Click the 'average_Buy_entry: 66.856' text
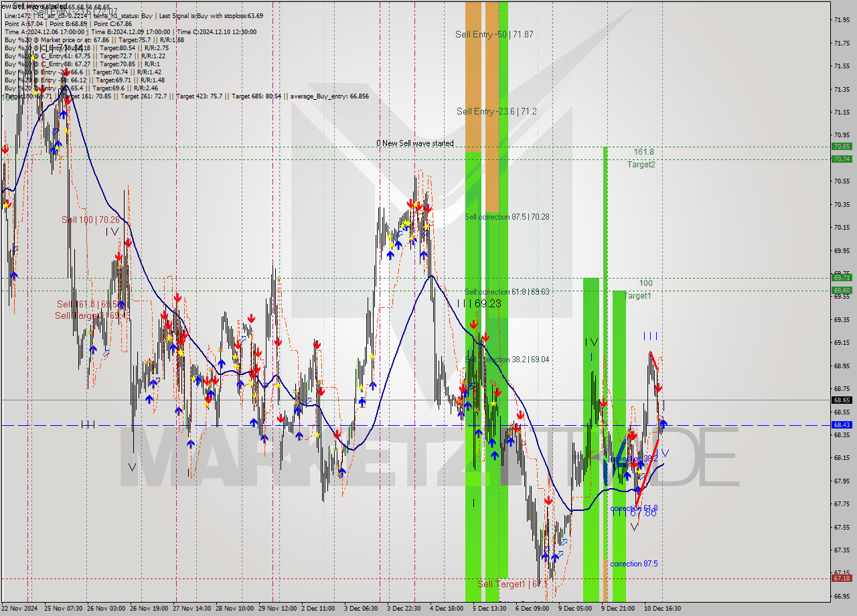The width and height of the screenshot is (857, 616). tap(329, 96)
